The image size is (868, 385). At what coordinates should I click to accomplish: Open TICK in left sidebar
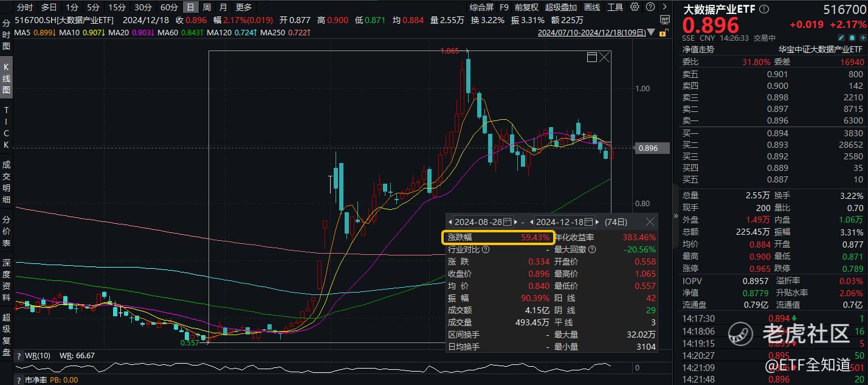coord(7,128)
